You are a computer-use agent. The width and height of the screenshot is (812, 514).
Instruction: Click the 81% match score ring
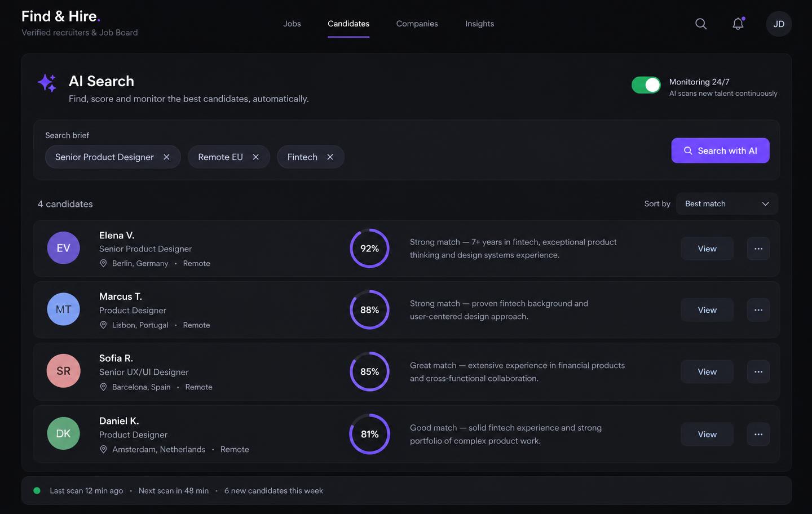coord(370,434)
